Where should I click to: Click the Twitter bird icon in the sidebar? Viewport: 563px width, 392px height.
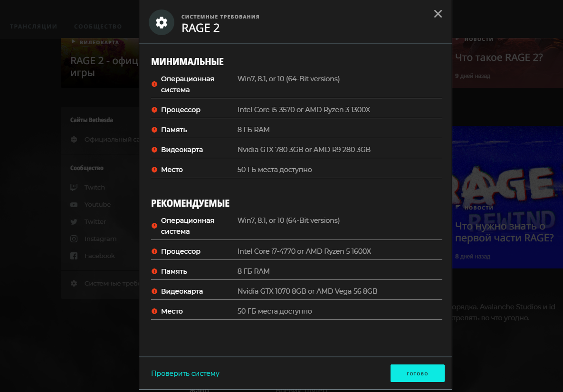(x=74, y=222)
